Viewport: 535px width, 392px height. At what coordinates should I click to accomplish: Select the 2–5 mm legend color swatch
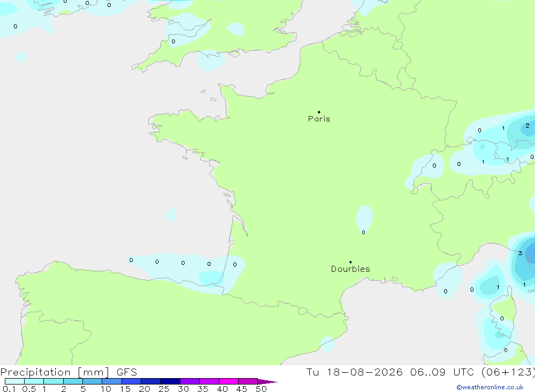(73, 381)
